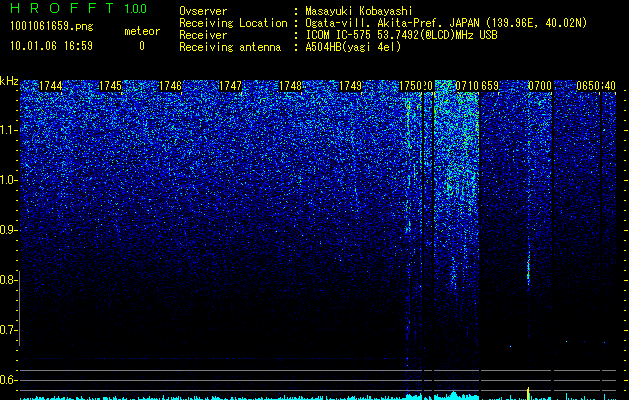Viewport: 629px width, 400px height.
Task: Click the 1747 time marker
Action: 230,86
